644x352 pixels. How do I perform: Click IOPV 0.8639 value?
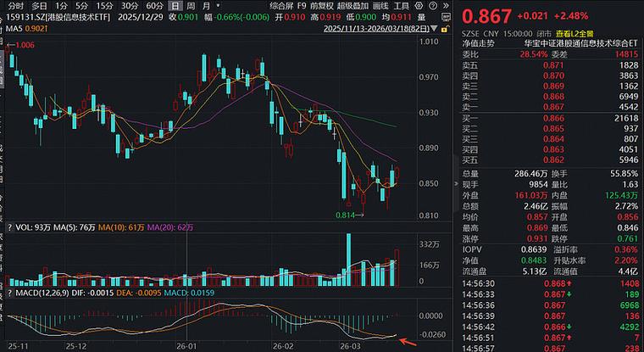534,249
